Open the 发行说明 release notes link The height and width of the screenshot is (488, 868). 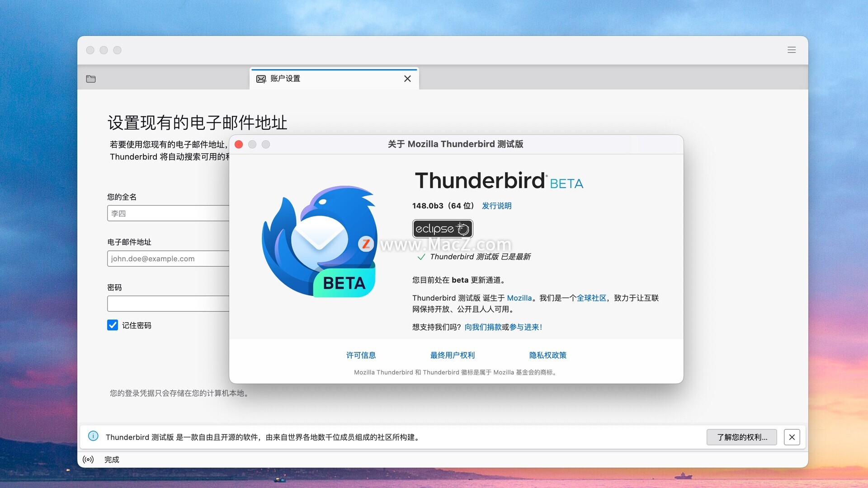496,206
